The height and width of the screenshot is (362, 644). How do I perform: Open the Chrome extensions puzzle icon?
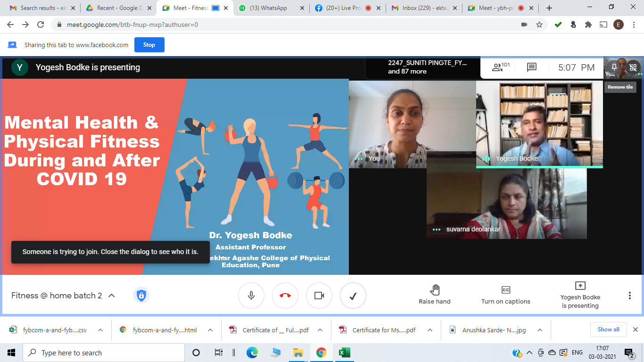pos(588,25)
